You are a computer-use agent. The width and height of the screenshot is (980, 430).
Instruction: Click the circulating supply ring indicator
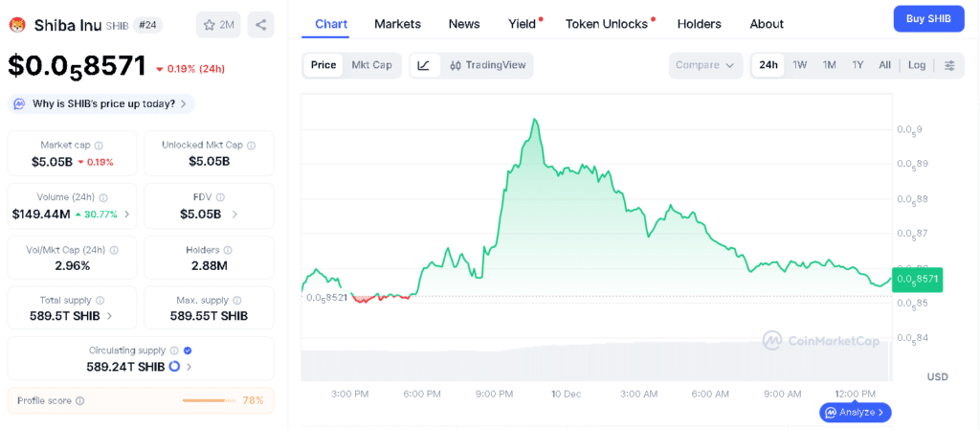pyautogui.click(x=174, y=366)
